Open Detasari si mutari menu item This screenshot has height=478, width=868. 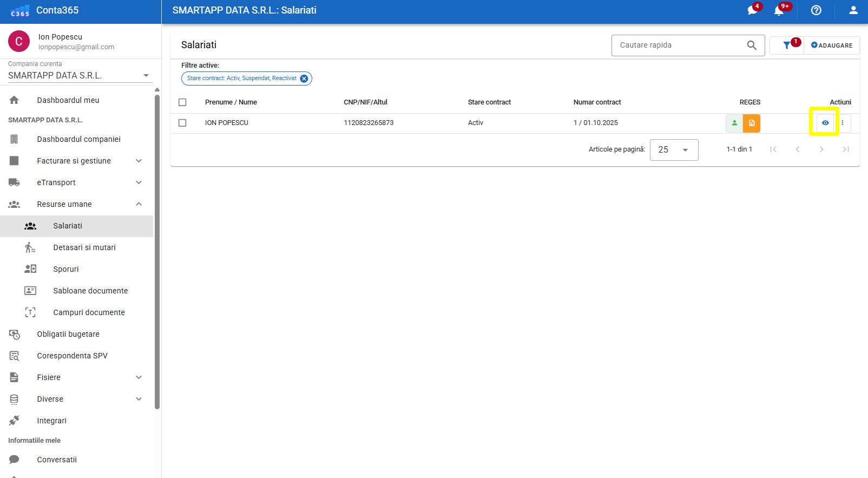(x=84, y=247)
